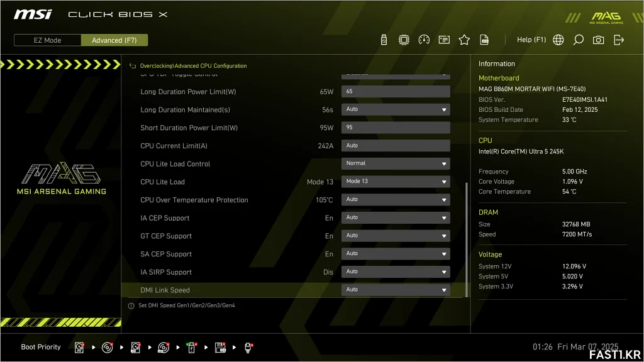Click the BIOS version E7E40IMSI.1A41 value
This screenshot has height=362, width=644.
pos(585,100)
